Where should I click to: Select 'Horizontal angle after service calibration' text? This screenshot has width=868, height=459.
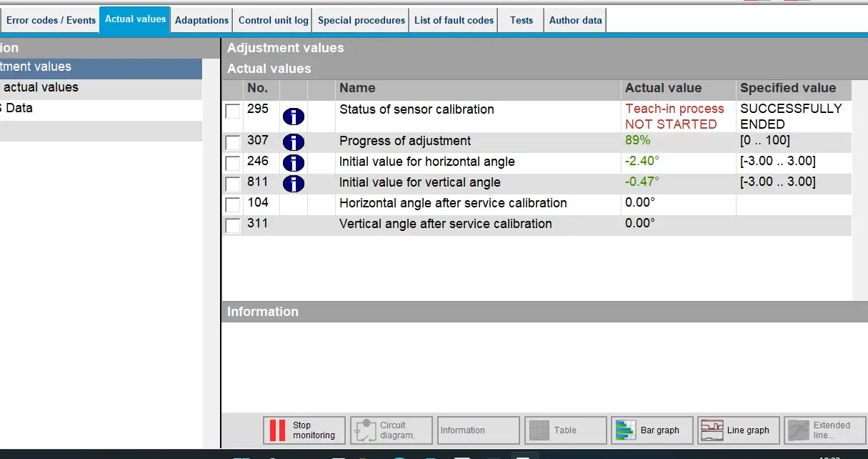[453, 203]
